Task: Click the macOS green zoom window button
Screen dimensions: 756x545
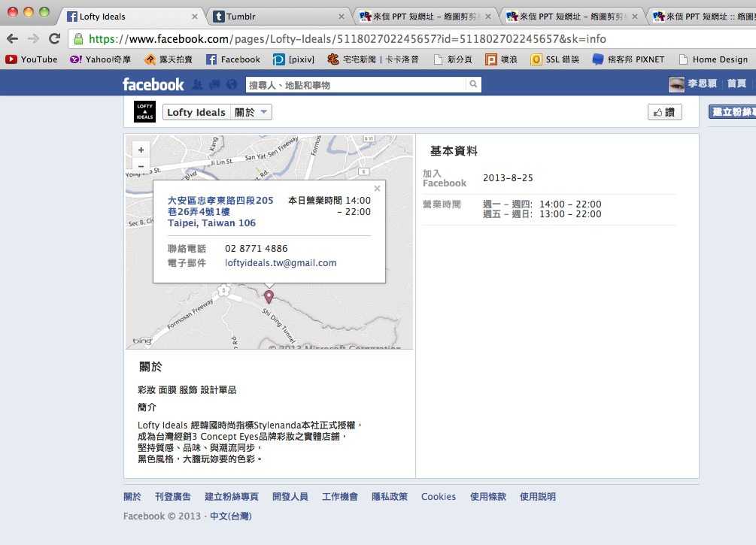Action: (44, 13)
